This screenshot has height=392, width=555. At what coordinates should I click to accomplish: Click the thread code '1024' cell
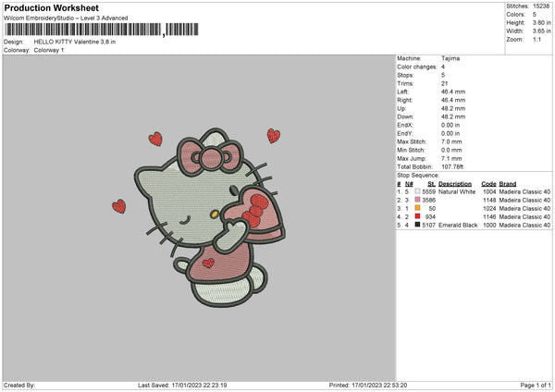pos(489,208)
